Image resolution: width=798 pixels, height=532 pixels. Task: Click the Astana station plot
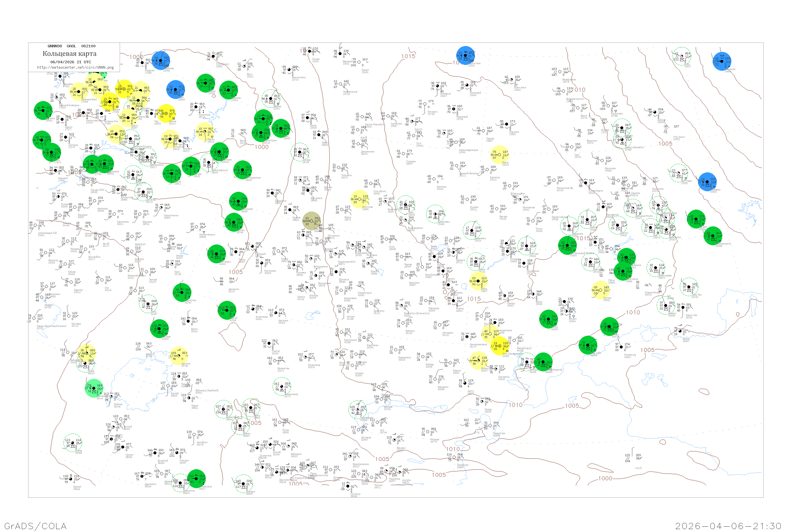point(344,309)
